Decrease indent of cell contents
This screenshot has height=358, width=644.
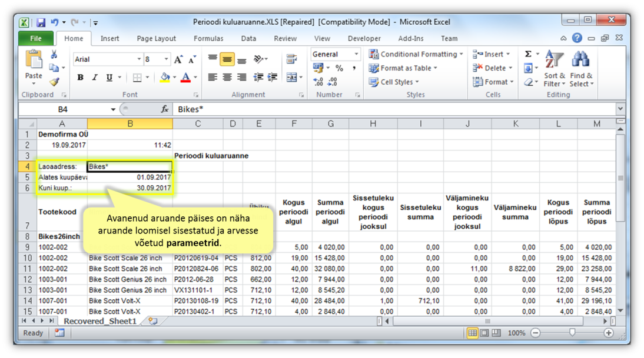[x=258, y=78]
